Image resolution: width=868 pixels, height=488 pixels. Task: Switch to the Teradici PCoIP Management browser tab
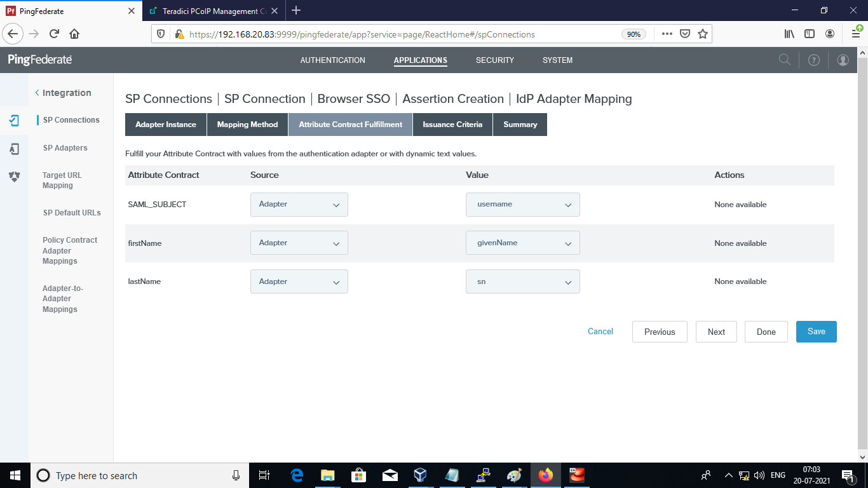pyautogui.click(x=213, y=11)
